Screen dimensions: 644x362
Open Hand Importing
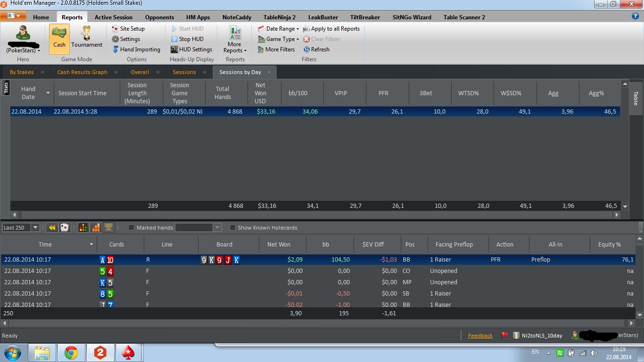tap(136, 49)
